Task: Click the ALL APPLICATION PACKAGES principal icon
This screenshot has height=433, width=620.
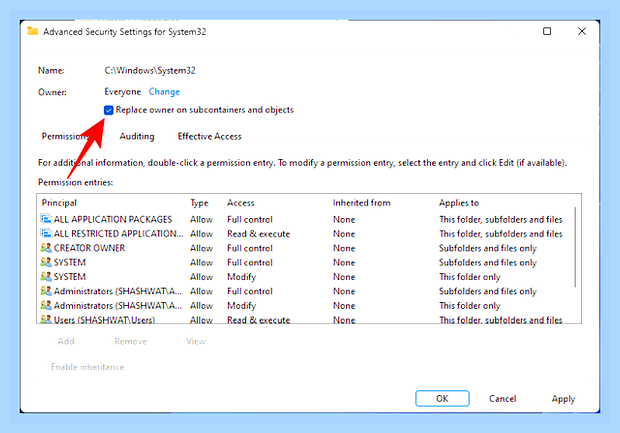Action: [x=46, y=219]
